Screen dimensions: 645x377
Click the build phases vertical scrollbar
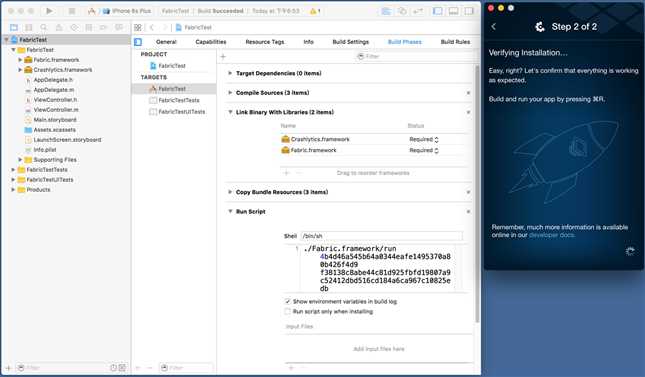click(477, 193)
